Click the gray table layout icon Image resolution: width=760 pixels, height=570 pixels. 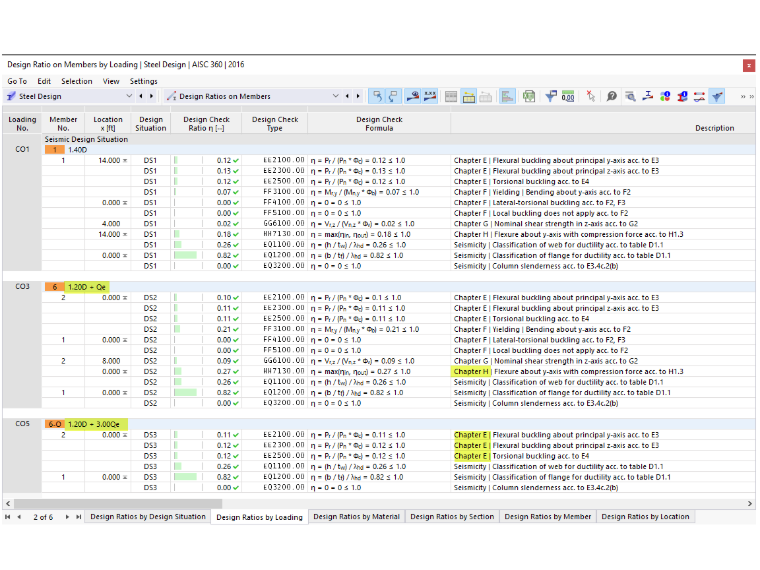451,96
